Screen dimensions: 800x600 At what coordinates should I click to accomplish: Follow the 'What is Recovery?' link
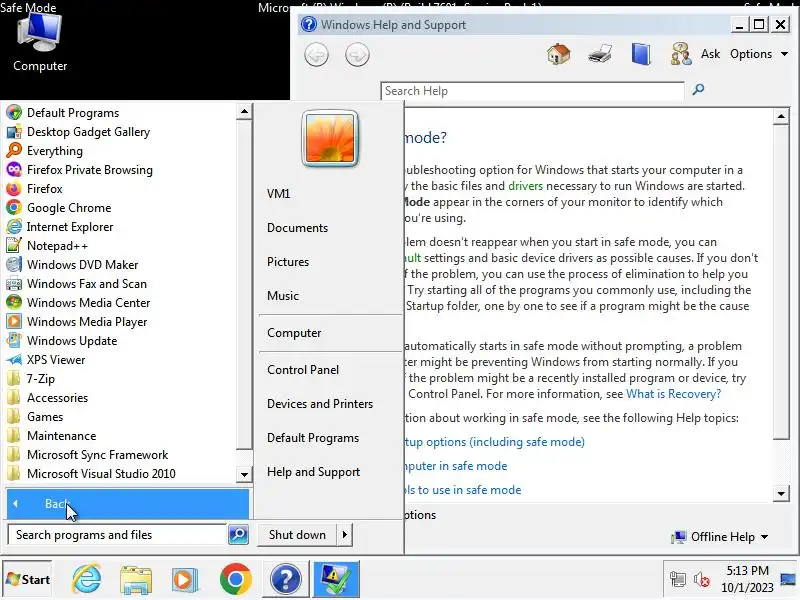click(673, 394)
